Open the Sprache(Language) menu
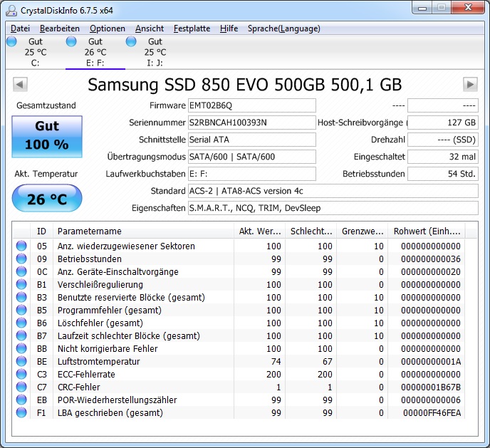 (284, 28)
